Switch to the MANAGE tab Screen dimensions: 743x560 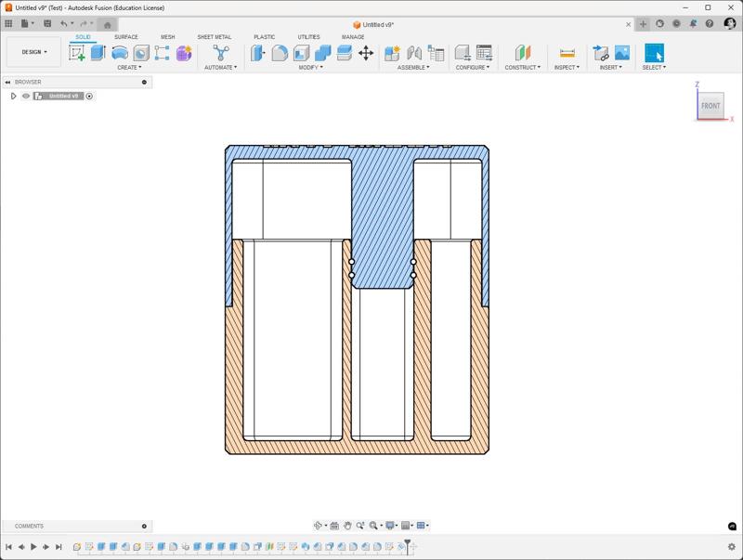coord(353,37)
